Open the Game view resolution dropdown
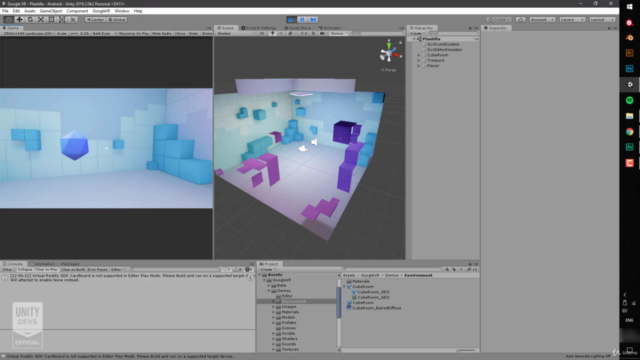640x360 pixels. click(x=28, y=33)
